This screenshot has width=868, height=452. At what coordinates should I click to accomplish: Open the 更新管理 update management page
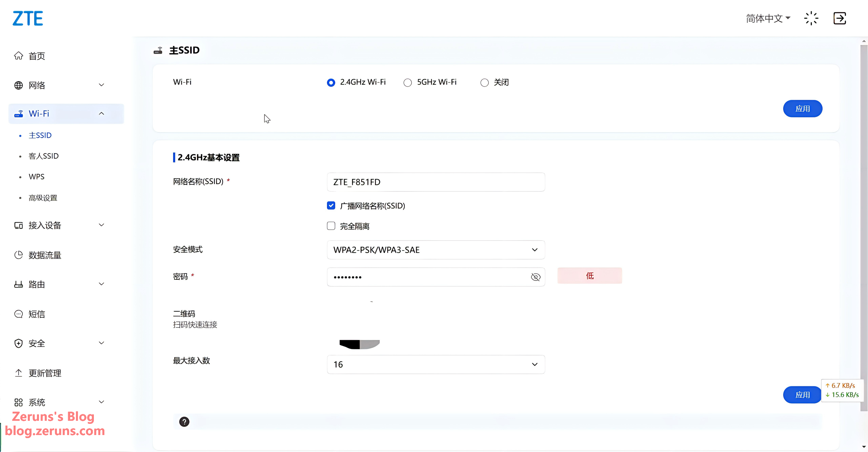tap(45, 373)
